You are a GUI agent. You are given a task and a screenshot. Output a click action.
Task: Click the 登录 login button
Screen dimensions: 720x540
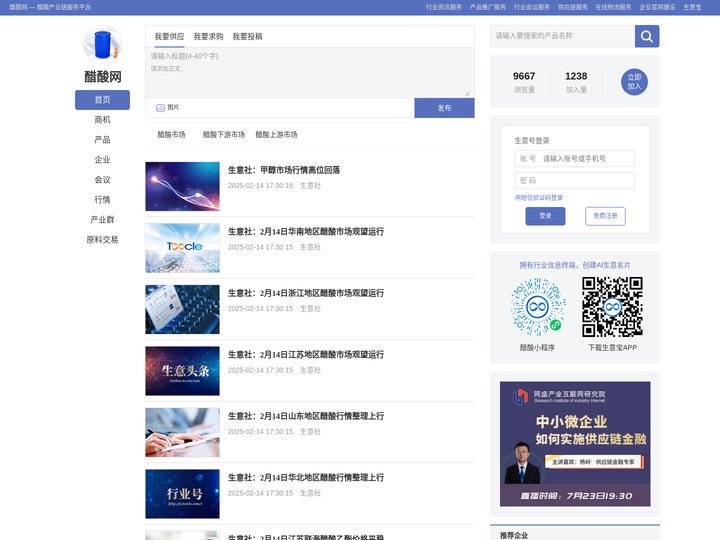coord(545,216)
